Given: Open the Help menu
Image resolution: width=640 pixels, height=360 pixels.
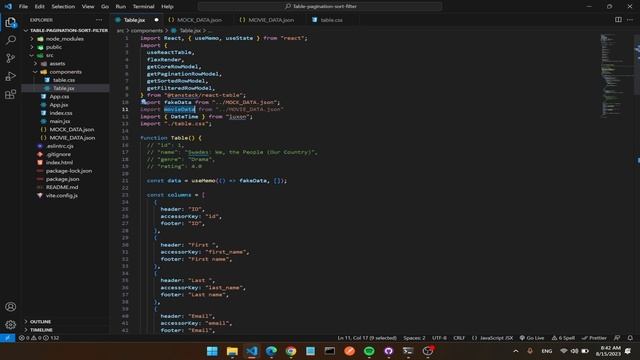Looking at the screenshot, I should pos(167,7).
